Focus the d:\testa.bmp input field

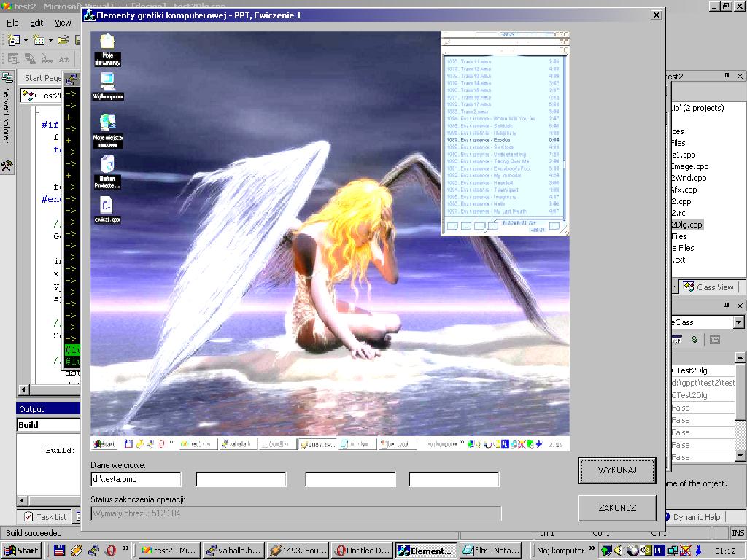(x=136, y=479)
